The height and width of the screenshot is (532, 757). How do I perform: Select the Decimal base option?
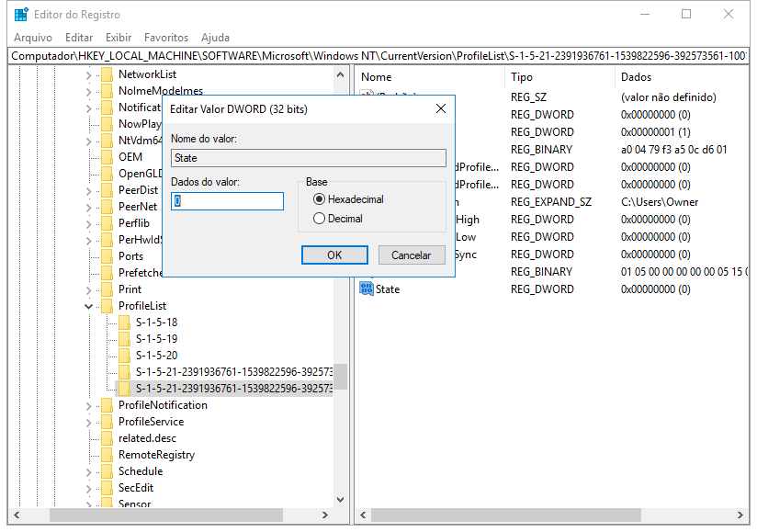(x=320, y=219)
